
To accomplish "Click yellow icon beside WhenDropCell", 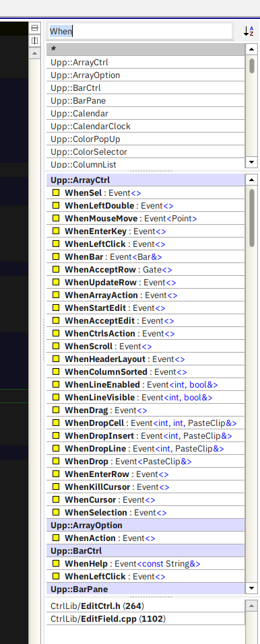I will coord(56,423).
